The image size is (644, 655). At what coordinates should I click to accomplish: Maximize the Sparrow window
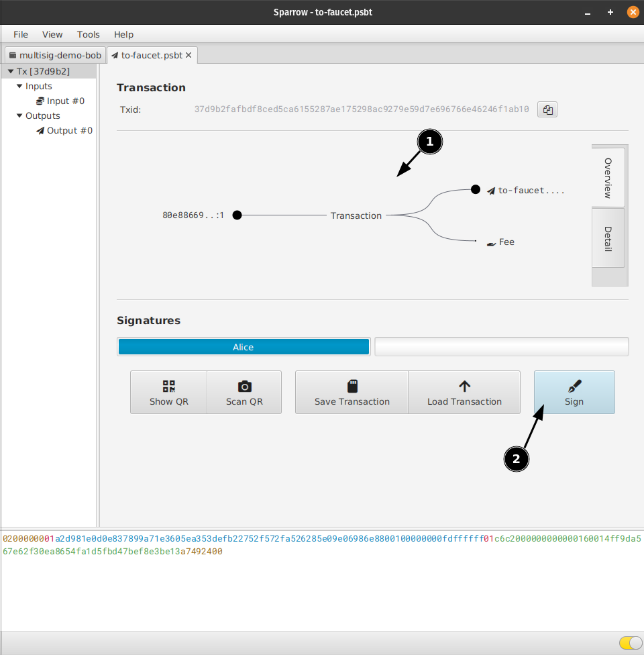[x=610, y=13]
